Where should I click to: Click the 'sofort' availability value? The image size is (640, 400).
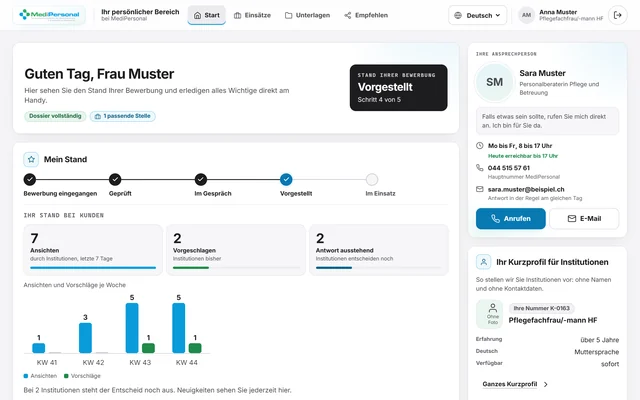pyautogui.click(x=610, y=364)
